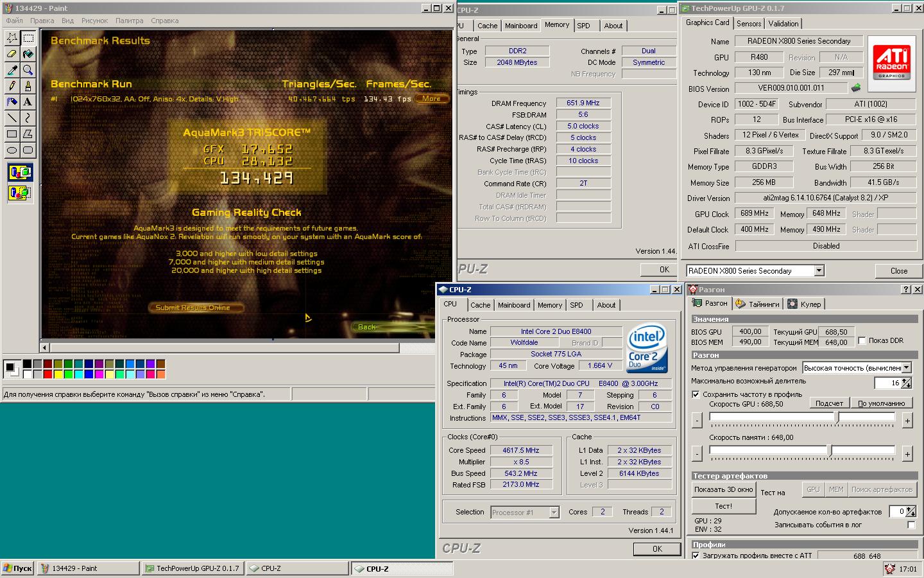Choose transparent selection mode option in Paint
Viewport: 924px width, 578px height.
coord(20,192)
